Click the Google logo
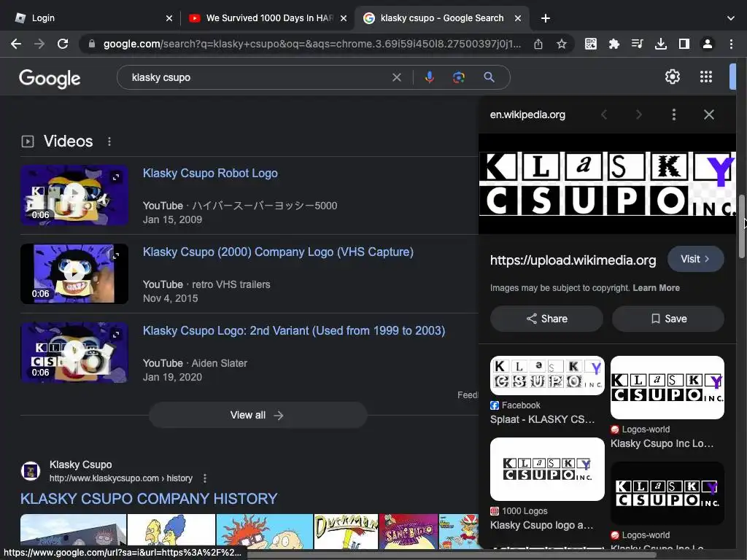The height and width of the screenshot is (560, 747). tap(50, 79)
